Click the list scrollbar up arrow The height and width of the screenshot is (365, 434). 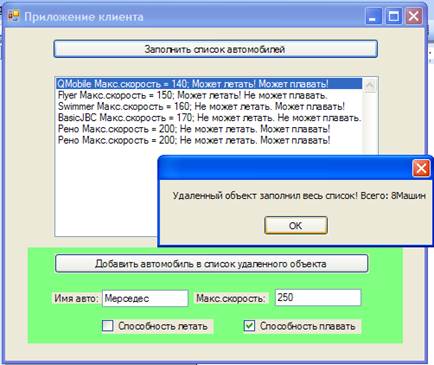[370, 85]
